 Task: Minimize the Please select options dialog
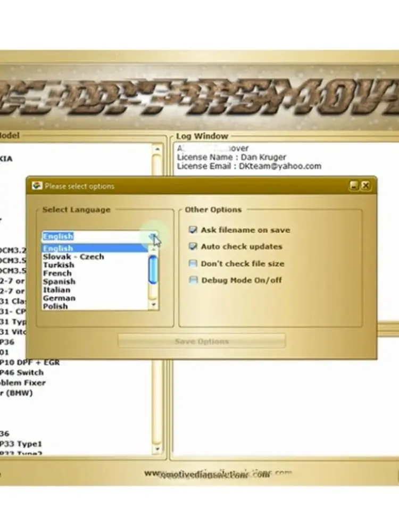pyautogui.click(x=354, y=185)
